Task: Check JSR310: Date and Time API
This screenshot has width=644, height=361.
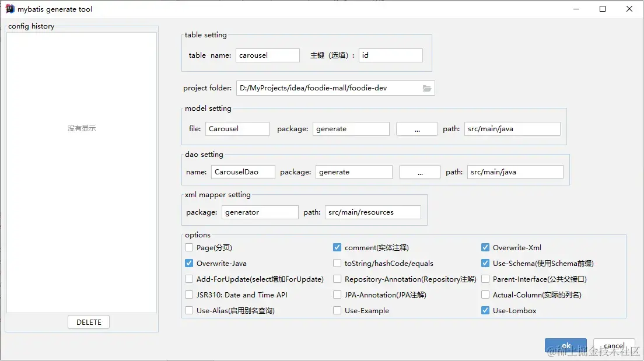Action: pyautogui.click(x=189, y=295)
